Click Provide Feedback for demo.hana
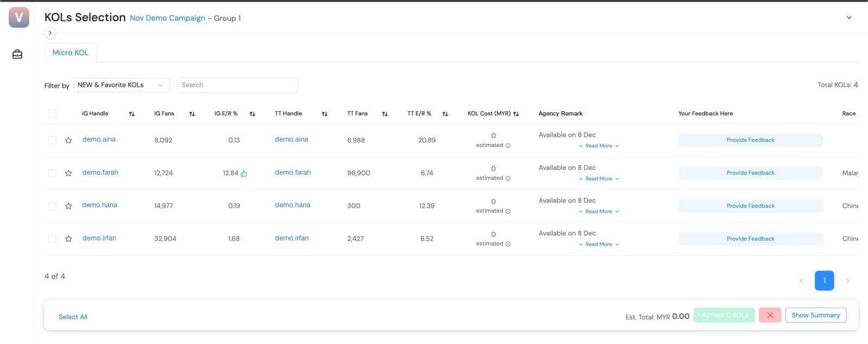868x344 pixels. point(750,206)
